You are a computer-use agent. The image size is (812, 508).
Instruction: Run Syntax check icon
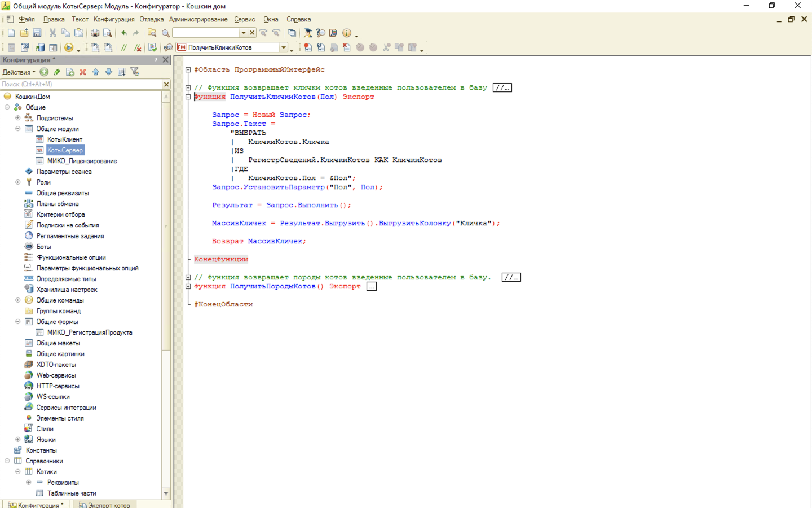153,47
